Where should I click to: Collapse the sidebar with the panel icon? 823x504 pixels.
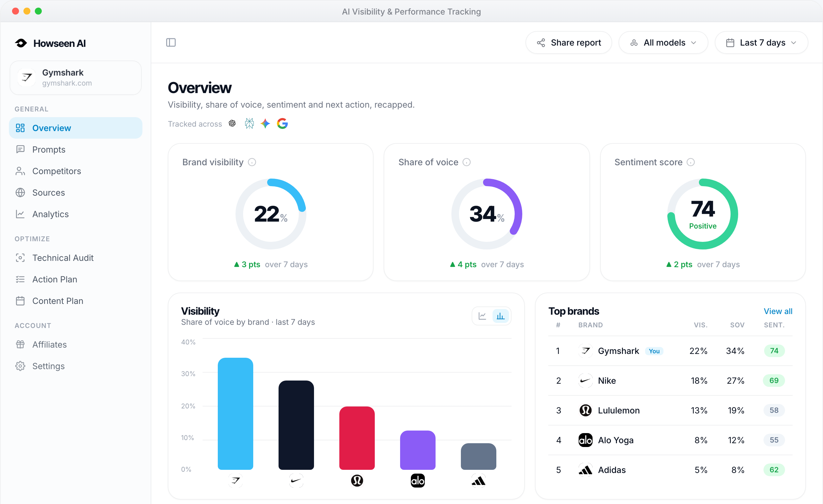[171, 42]
